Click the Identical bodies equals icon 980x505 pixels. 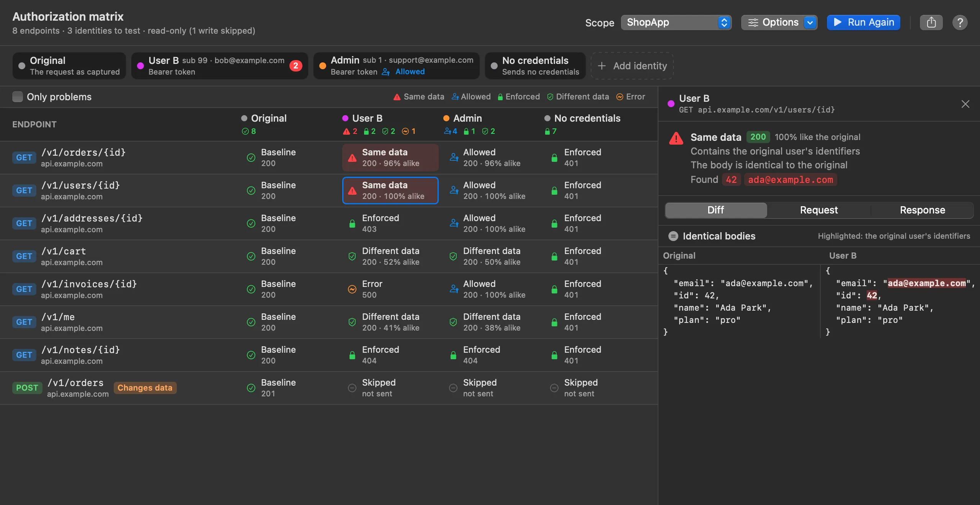coord(673,236)
